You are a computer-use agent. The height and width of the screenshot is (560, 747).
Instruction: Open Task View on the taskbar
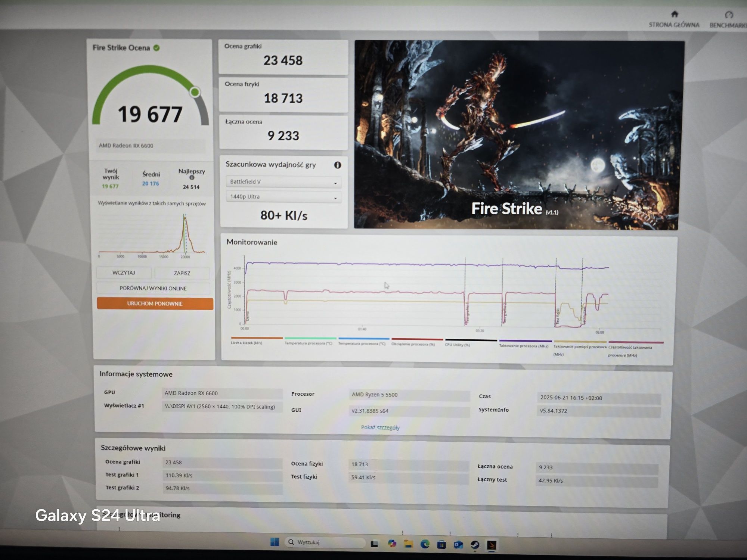click(374, 544)
